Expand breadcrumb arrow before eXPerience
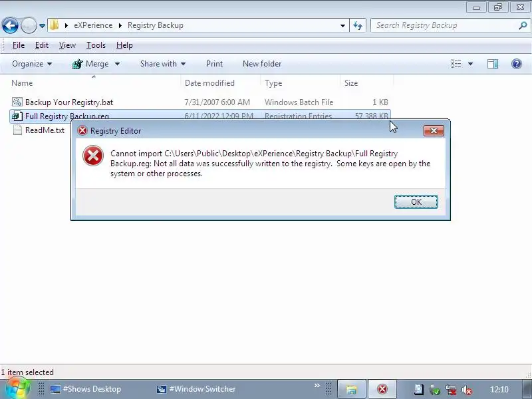The width and height of the screenshot is (532, 399). point(66,25)
